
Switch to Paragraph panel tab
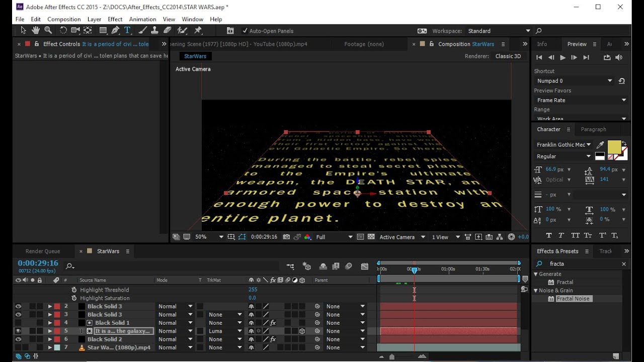pos(593,129)
